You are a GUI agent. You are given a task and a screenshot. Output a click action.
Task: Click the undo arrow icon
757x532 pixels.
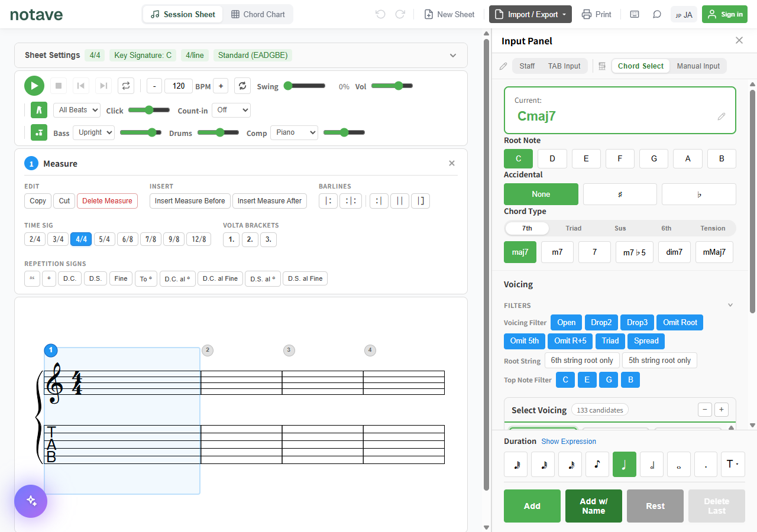click(x=380, y=14)
